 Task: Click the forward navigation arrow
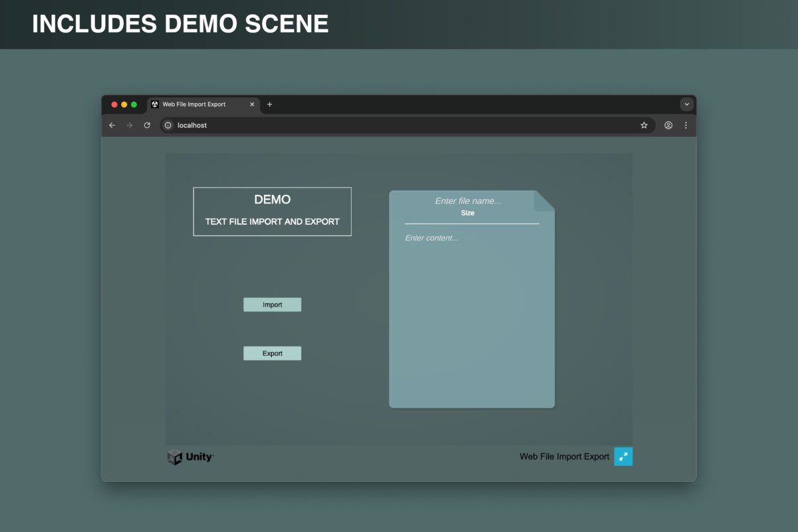click(x=129, y=125)
